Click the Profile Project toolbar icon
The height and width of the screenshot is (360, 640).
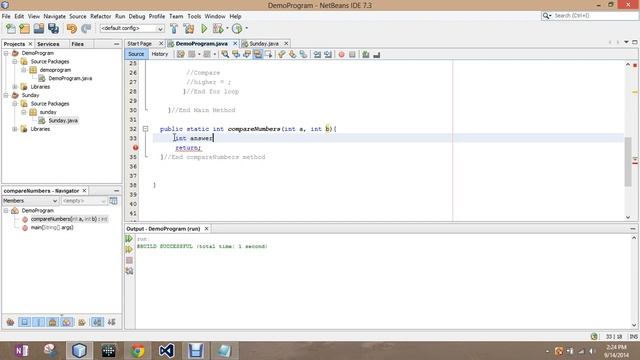237,29
